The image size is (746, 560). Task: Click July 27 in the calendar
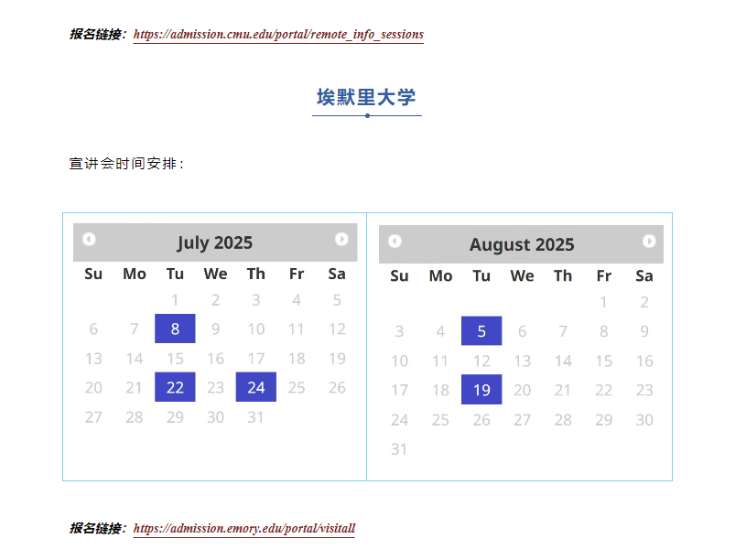pos(93,417)
